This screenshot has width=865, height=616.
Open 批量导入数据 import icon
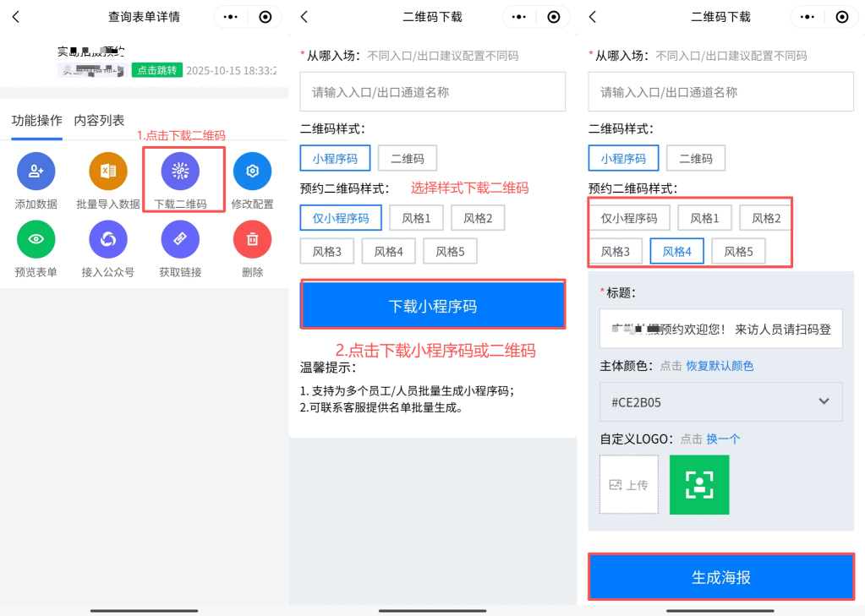pos(108,172)
